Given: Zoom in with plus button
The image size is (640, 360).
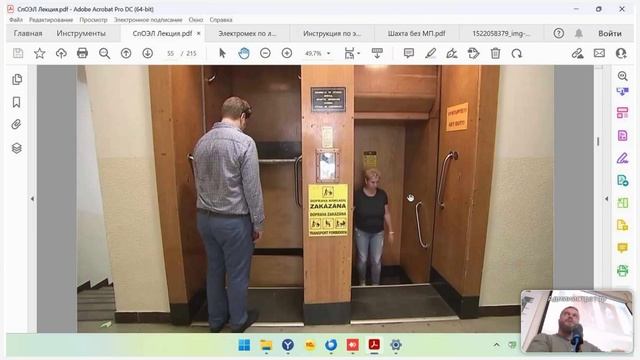Looking at the screenshot, I should pos(287,53).
